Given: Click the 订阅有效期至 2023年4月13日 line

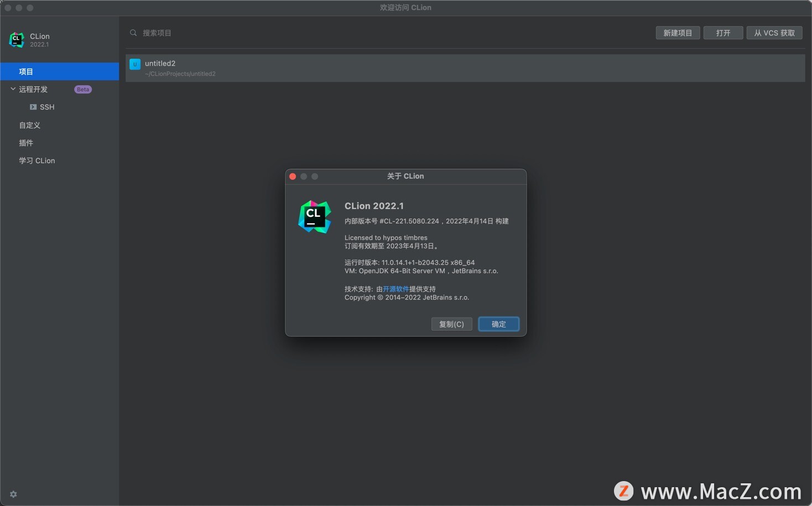Looking at the screenshot, I should tap(392, 246).
